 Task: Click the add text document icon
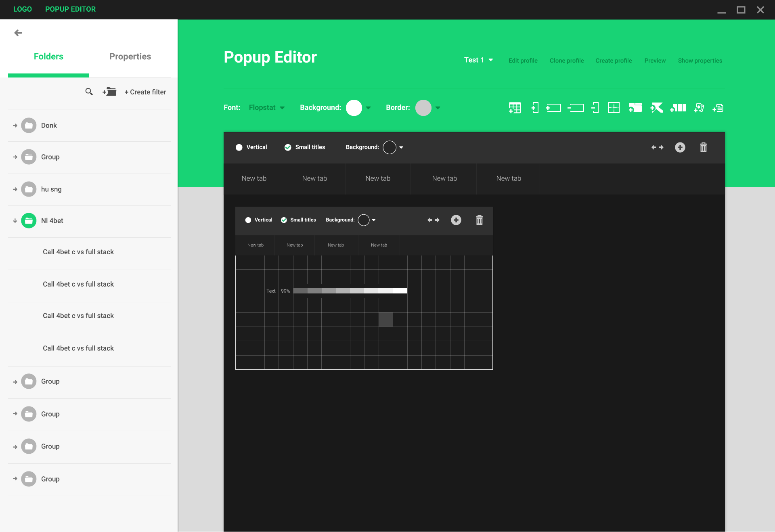[x=718, y=108]
